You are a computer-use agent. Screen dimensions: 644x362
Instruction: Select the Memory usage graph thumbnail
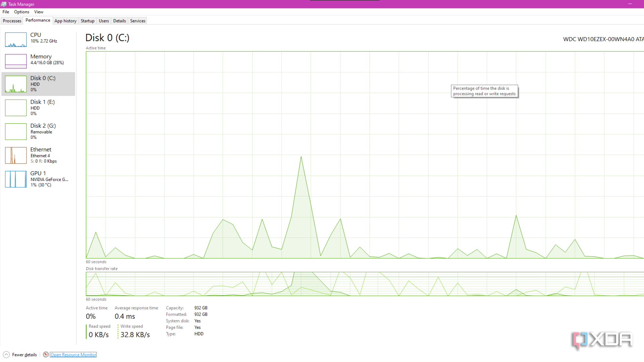pyautogui.click(x=16, y=61)
